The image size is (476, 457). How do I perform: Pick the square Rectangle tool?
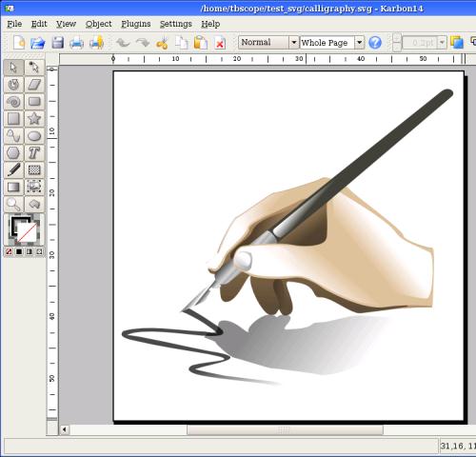point(13,119)
